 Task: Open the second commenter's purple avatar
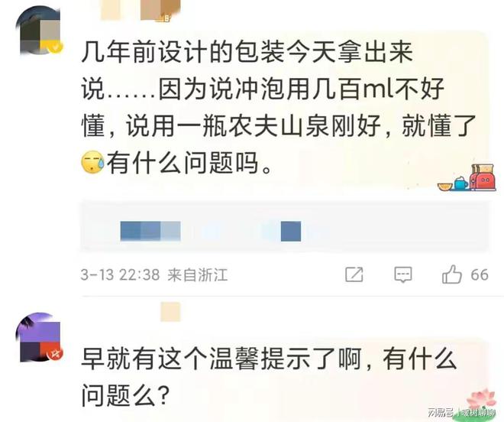[39, 337]
